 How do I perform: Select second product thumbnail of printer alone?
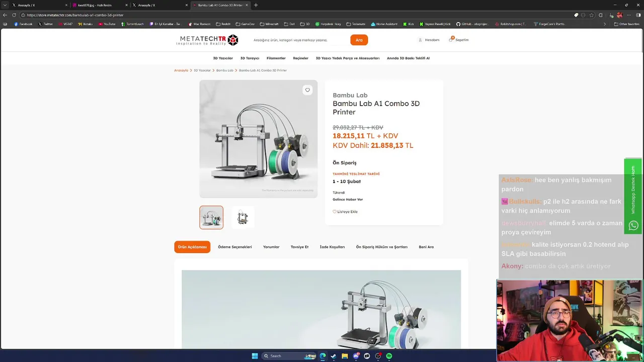pos(243,217)
